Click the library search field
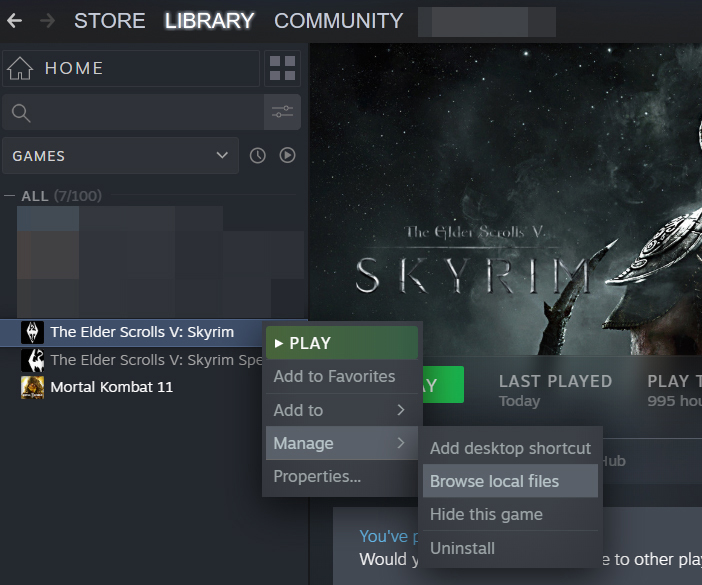Screen dimensions: 702x585 pos(133,112)
